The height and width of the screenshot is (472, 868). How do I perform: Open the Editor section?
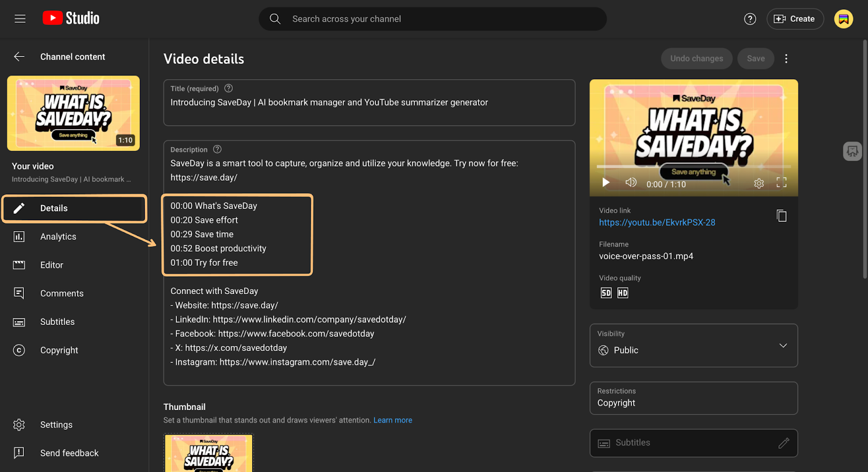pos(52,265)
